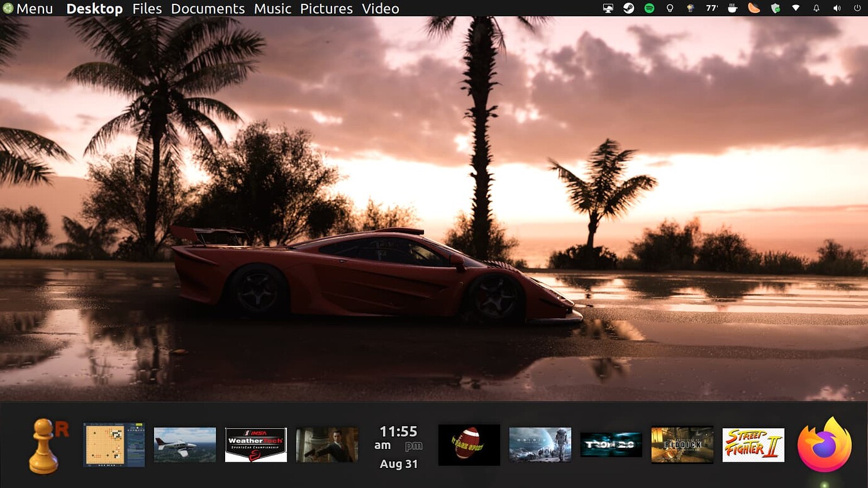
Task: Launch Firefox from the dock
Action: tap(824, 445)
